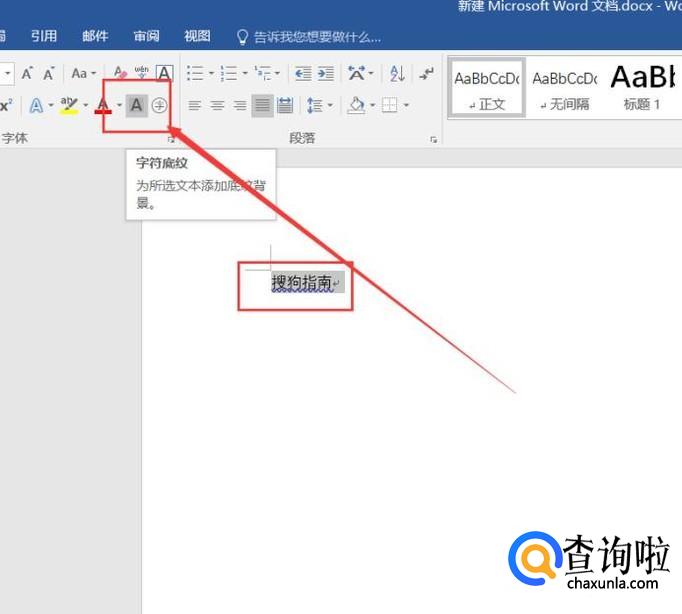682x614 pixels.
Task: Apply bulleted list
Action: pyautogui.click(x=195, y=73)
